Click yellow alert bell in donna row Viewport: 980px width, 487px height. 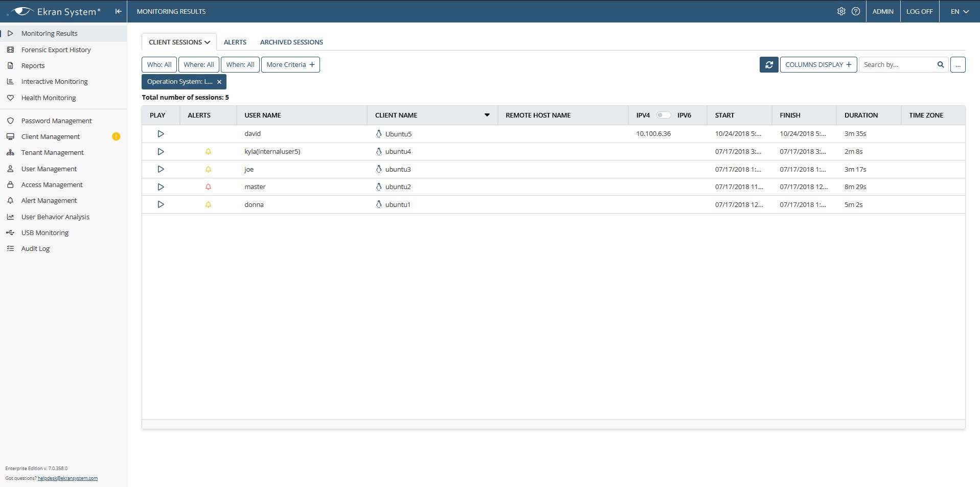(208, 204)
